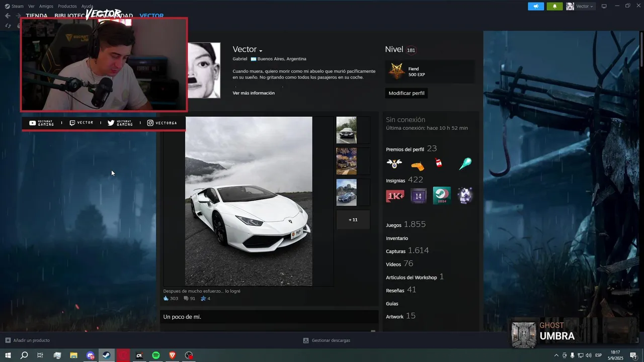Viewport: 644px width, 362px height.
Task: Open Capturas 1.614 link
Action: pos(408,251)
